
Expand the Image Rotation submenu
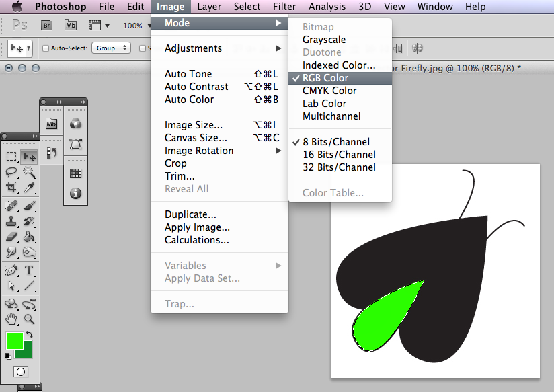[219, 151]
